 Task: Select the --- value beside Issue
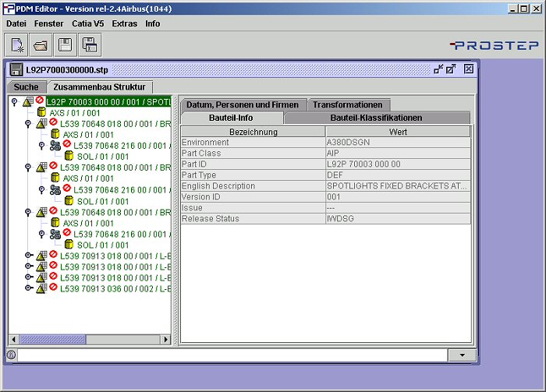[x=398, y=207]
